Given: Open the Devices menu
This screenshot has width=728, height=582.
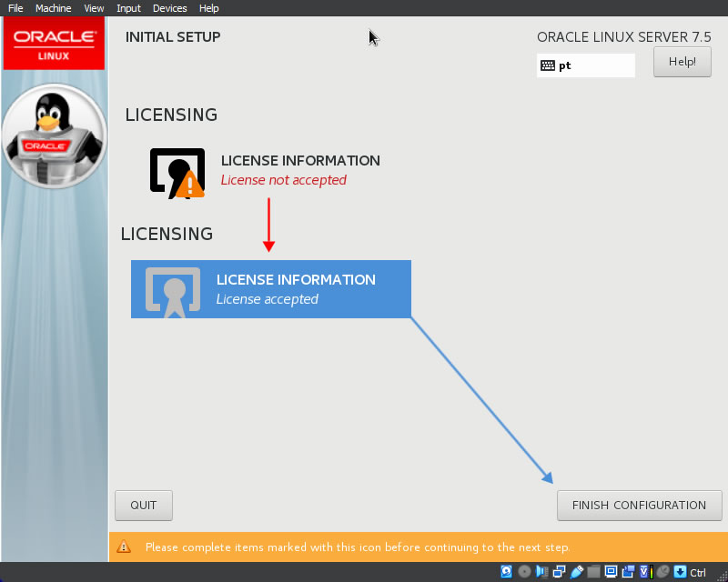Looking at the screenshot, I should [x=169, y=8].
